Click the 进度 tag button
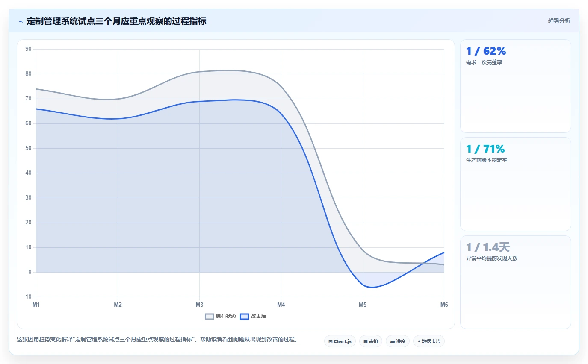Screen dimensions: 588x364 398,341
